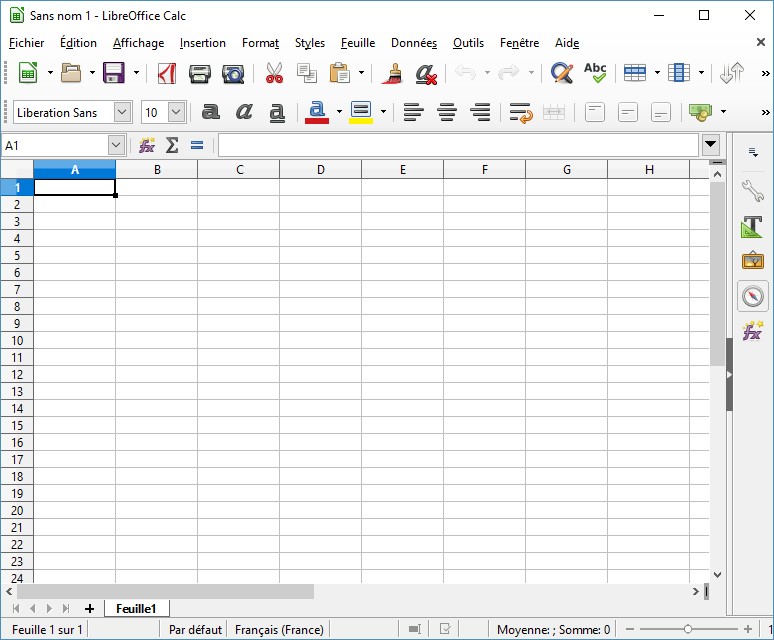Toggle bold text formatting
This screenshot has width=774, height=640.
click(x=210, y=112)
